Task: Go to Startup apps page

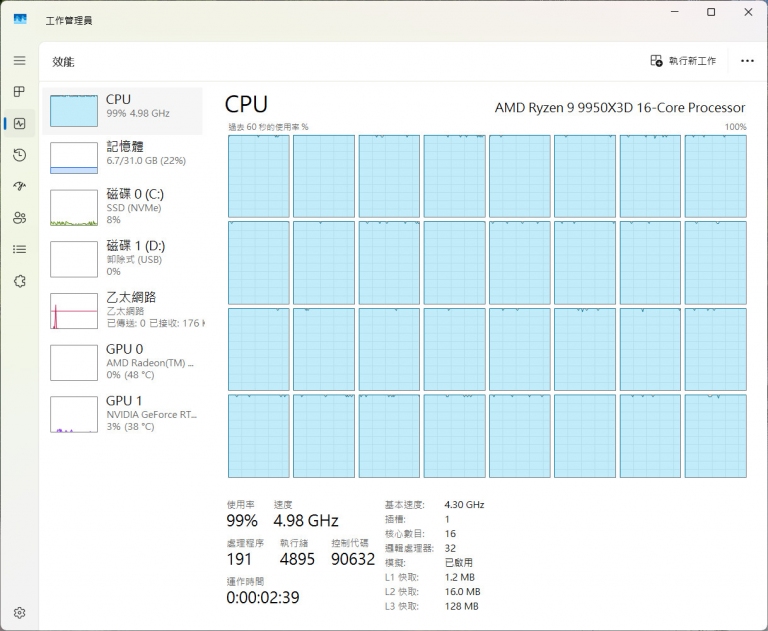Action: (x=19, y=186)
